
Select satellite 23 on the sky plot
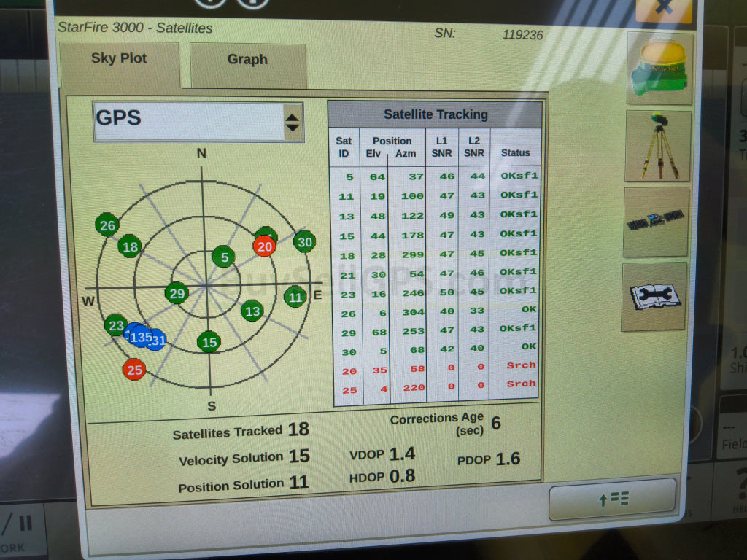[x=116, y=325]
